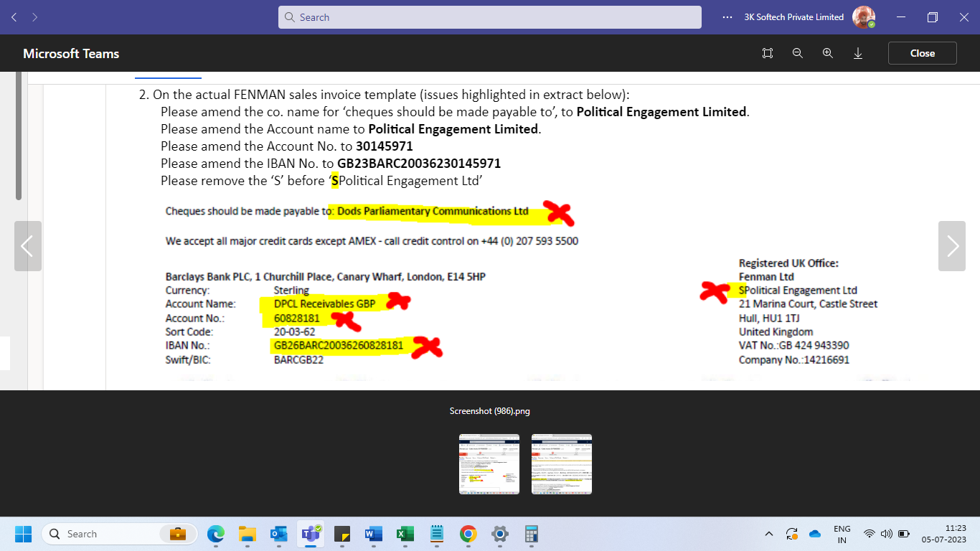
Task: Open Microsoft Teams from the taskbar
Action: click(311, 534)
